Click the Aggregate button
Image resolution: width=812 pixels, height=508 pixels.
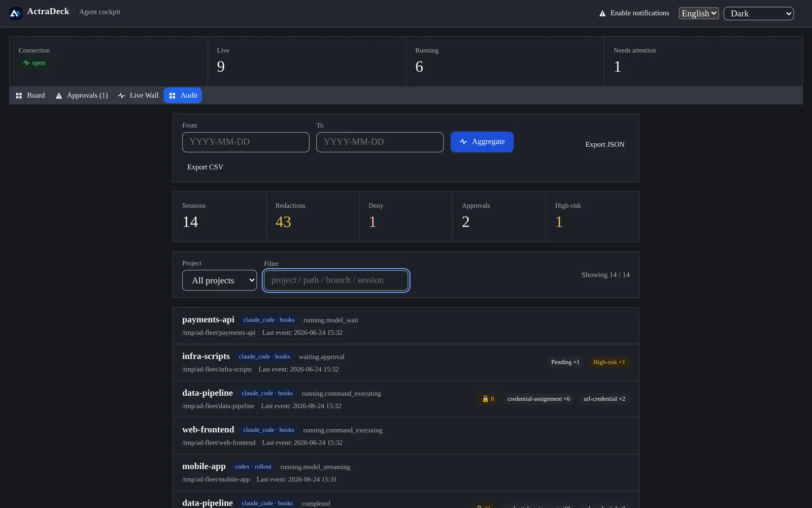coord(482,142)
